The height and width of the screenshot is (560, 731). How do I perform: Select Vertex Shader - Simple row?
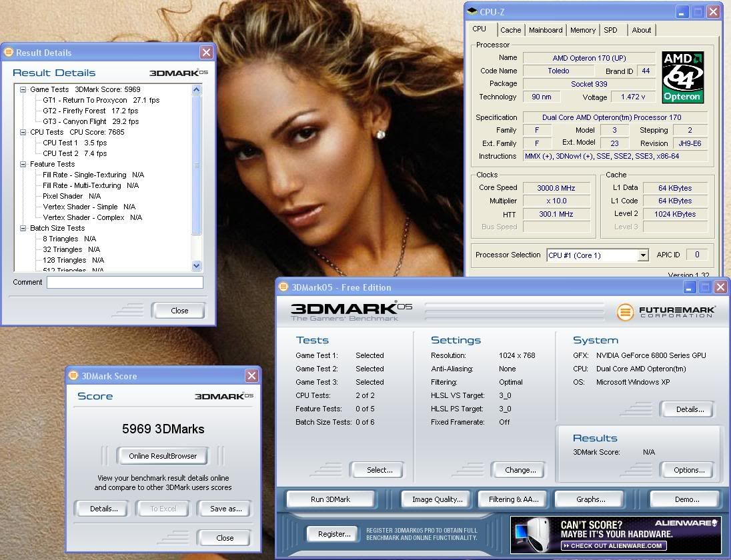click(89, 207)
